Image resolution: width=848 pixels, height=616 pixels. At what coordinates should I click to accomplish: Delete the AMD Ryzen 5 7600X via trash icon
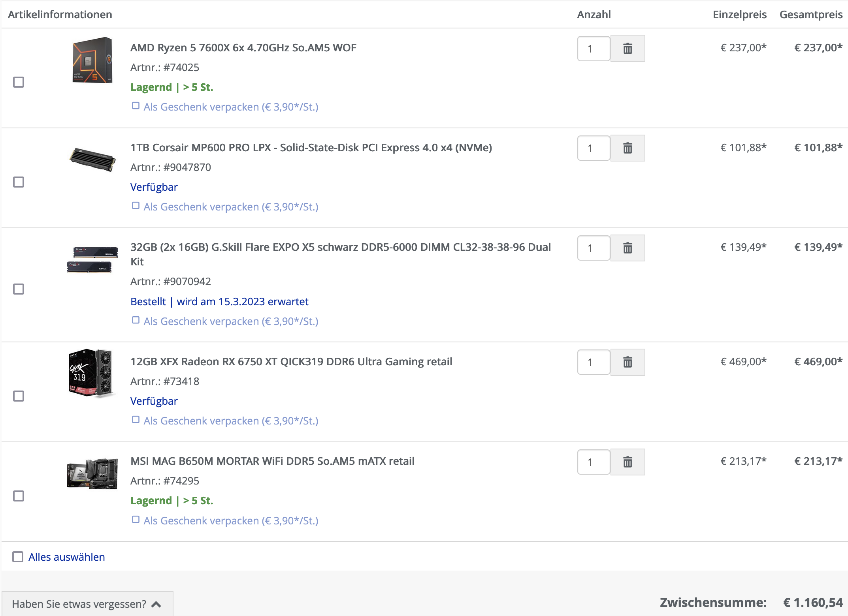[x=628, y=48]
